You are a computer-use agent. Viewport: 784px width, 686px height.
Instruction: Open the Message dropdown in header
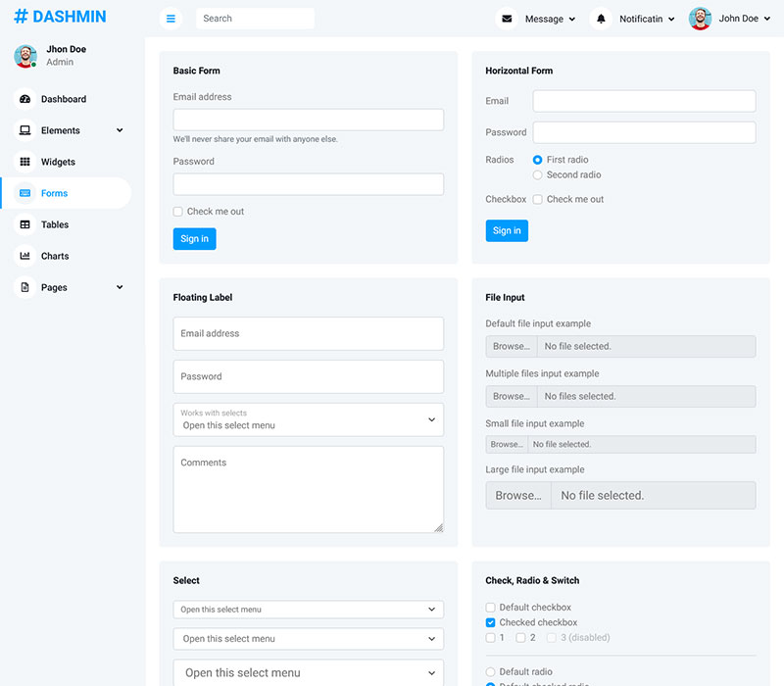point(549,19)
